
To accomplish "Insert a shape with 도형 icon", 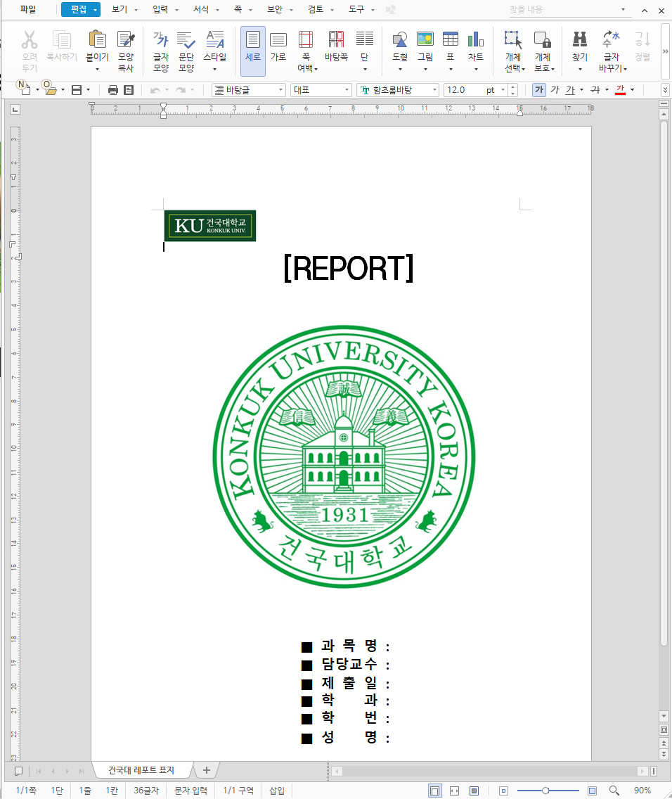I will (x=400, y=40).
